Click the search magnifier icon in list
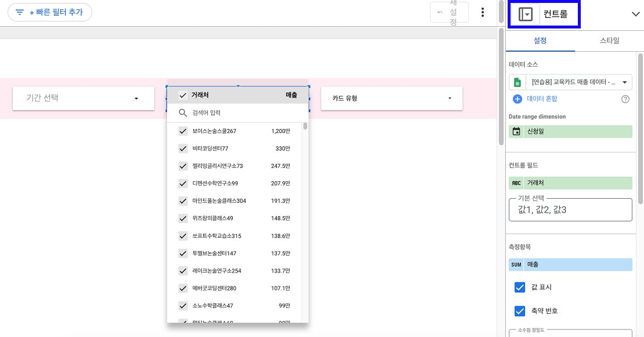Screen dimensions: 644x337 coord(183,113)
